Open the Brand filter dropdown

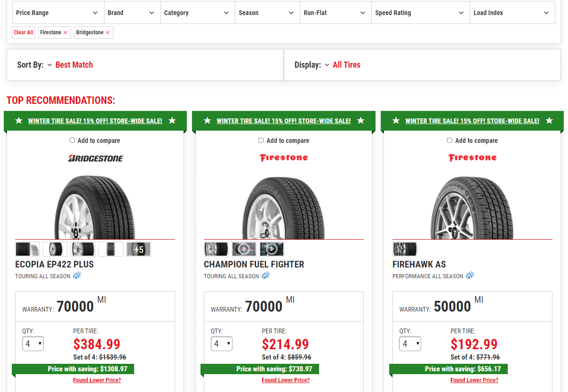[x=132, y=13]
